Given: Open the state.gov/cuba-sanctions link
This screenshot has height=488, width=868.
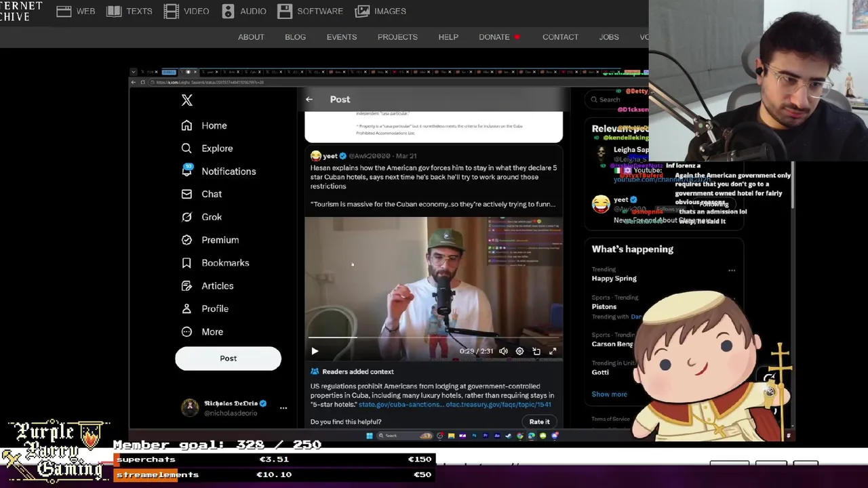Looking at the screenshot, I should (401, 405).
